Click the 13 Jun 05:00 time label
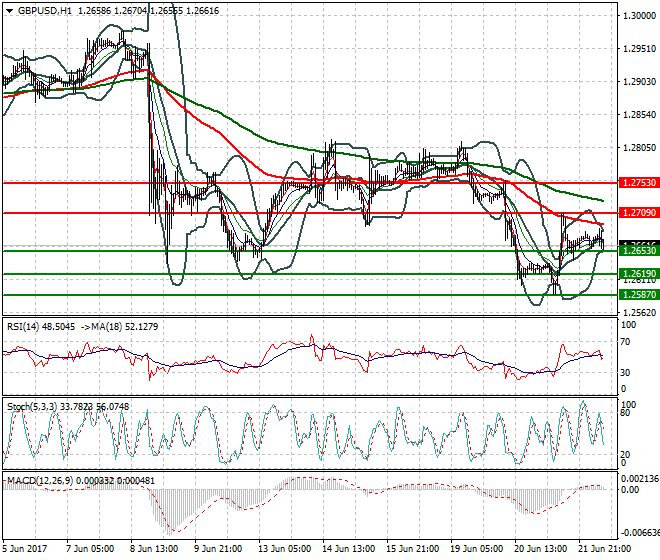This screenshot has width=660, height=560. click(285, 549)
